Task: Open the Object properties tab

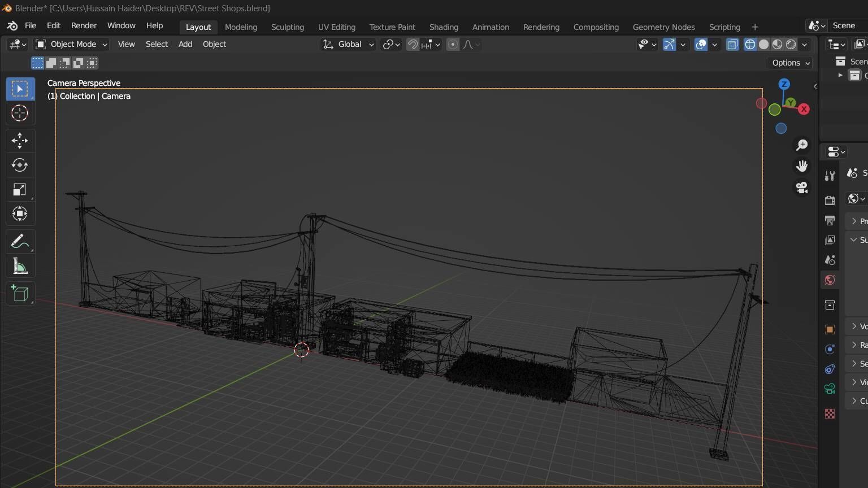Action: pos(830,329)
